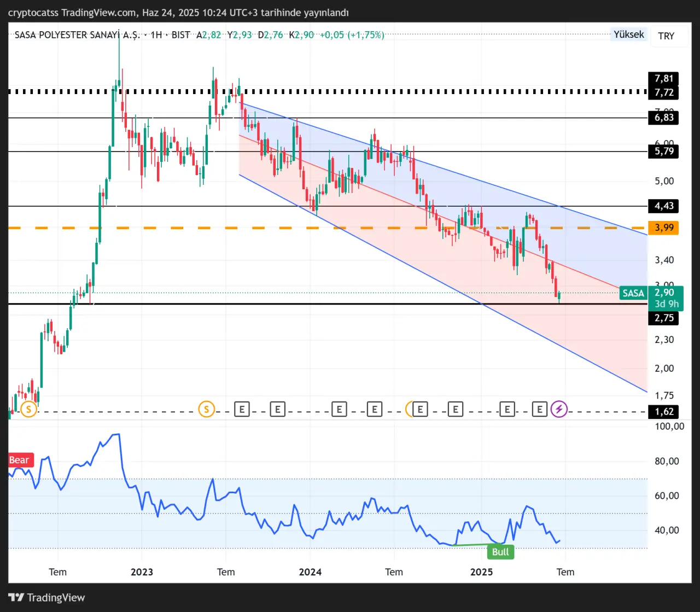The height and width of the screenshot is (612, 700).
Task: Click the 1,62 price label on axis
Action: click(x=663, y=412)
